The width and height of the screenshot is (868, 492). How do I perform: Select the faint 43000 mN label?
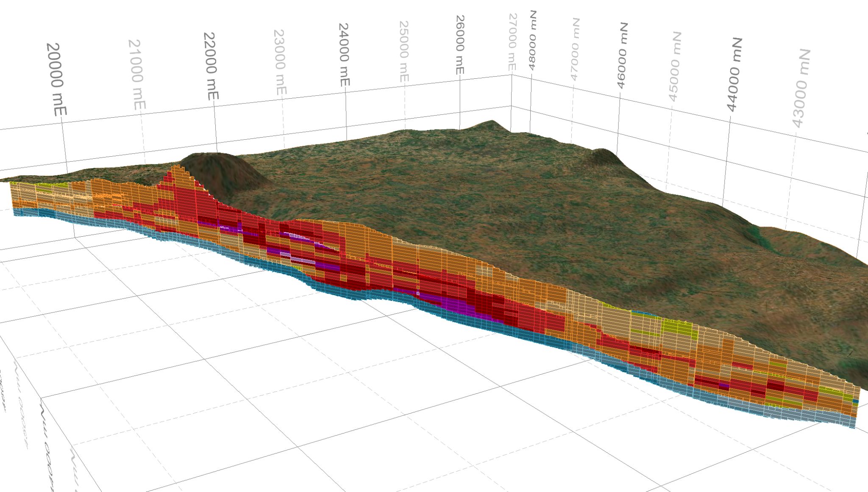pyautogui.click(x=801, y=88)
